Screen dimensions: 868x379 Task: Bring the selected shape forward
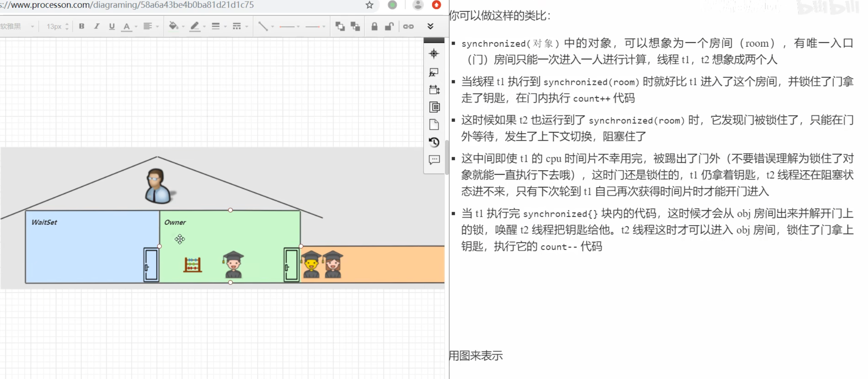click(341, 26)
